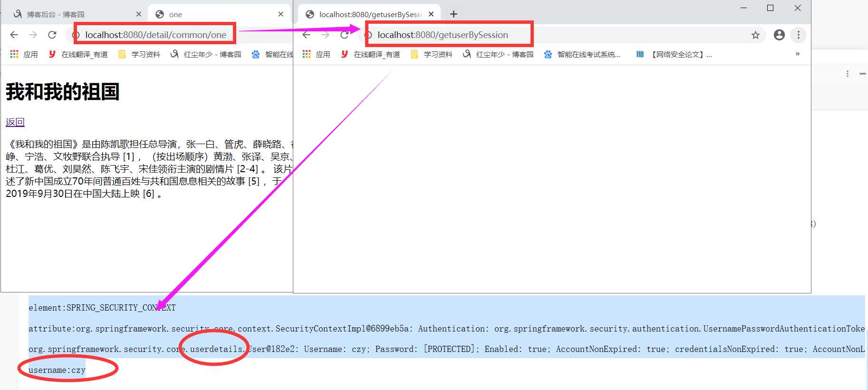Expand the hidden bookmarks overflow chevron
The height and width of the screenshot is (390, 868).
(798, 54)
